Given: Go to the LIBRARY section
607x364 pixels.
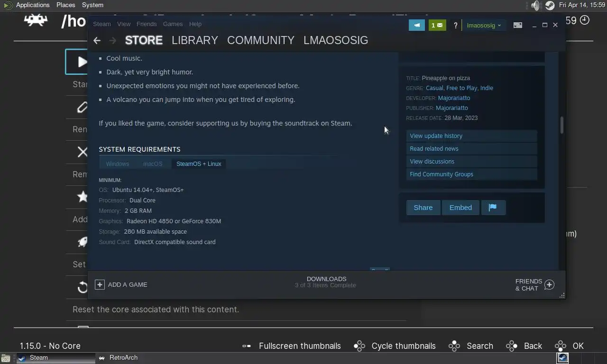Looking at the screenshot, I should [x=195, y=40].
